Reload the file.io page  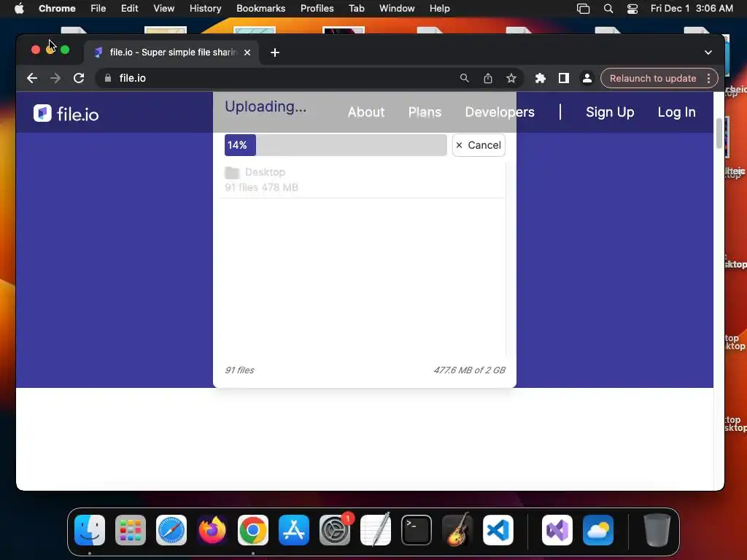coord(79,78)
